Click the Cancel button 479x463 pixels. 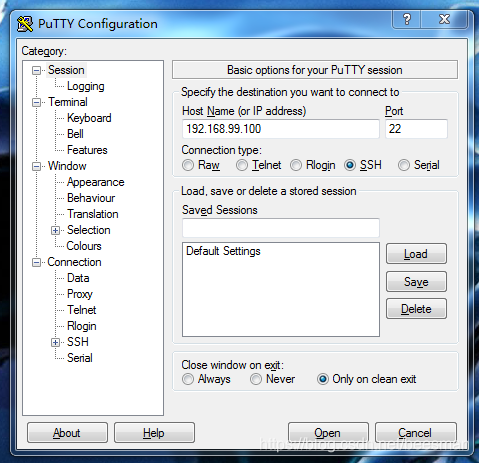[x=415, y=433]
